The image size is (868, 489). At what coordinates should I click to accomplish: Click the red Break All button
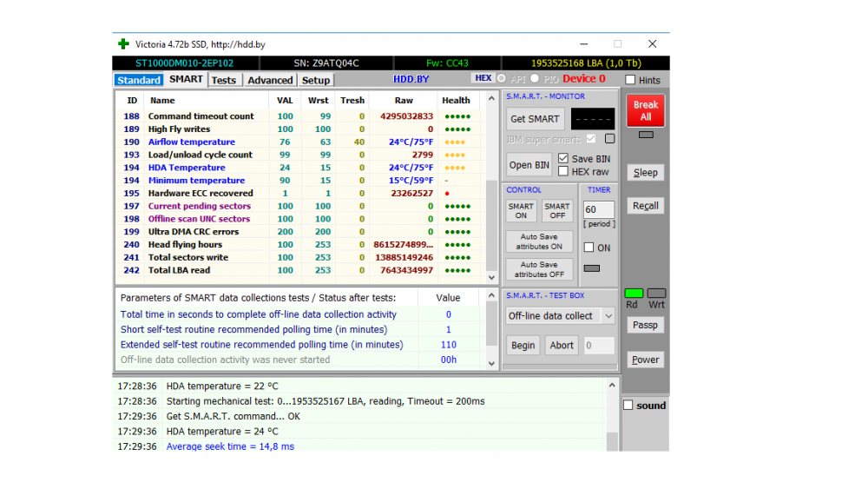point(645,110)
